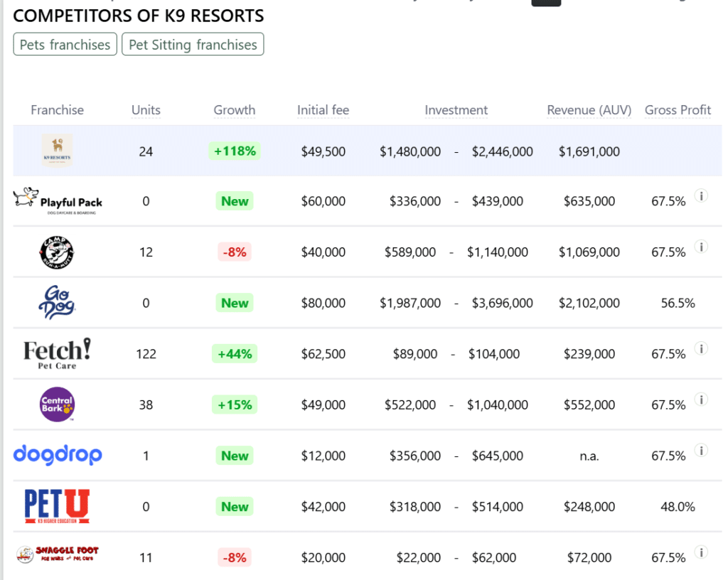Select the 48.0% gross profit value

tap(678, 506)
